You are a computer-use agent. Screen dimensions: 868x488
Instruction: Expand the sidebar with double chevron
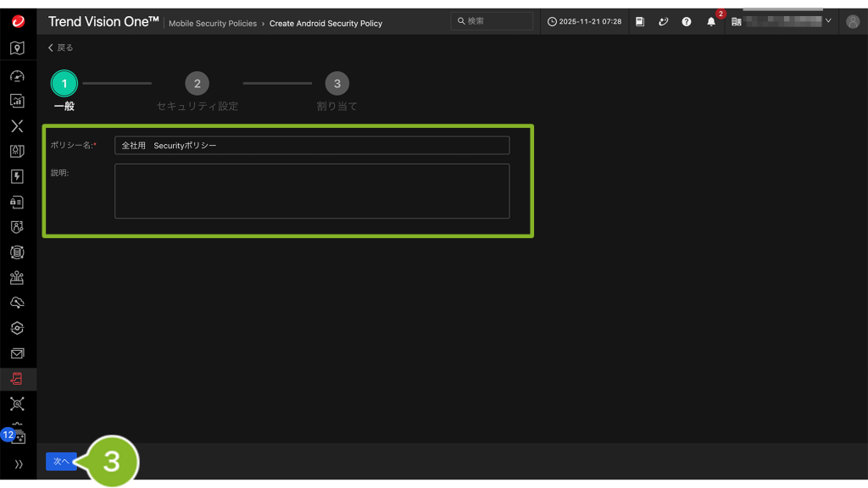[x=18, y=464]
